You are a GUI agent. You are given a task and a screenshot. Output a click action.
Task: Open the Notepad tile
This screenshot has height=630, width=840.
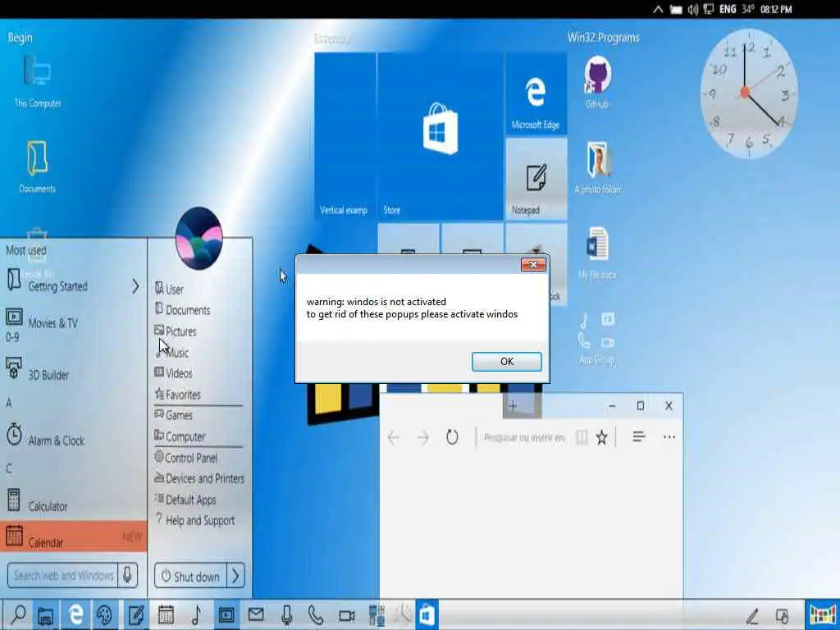click(536, 179)
